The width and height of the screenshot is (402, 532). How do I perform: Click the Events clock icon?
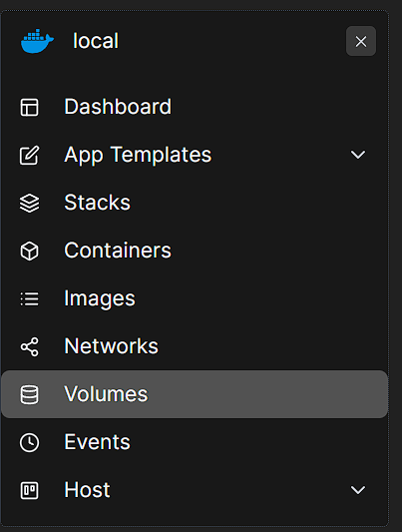(30, 442)
